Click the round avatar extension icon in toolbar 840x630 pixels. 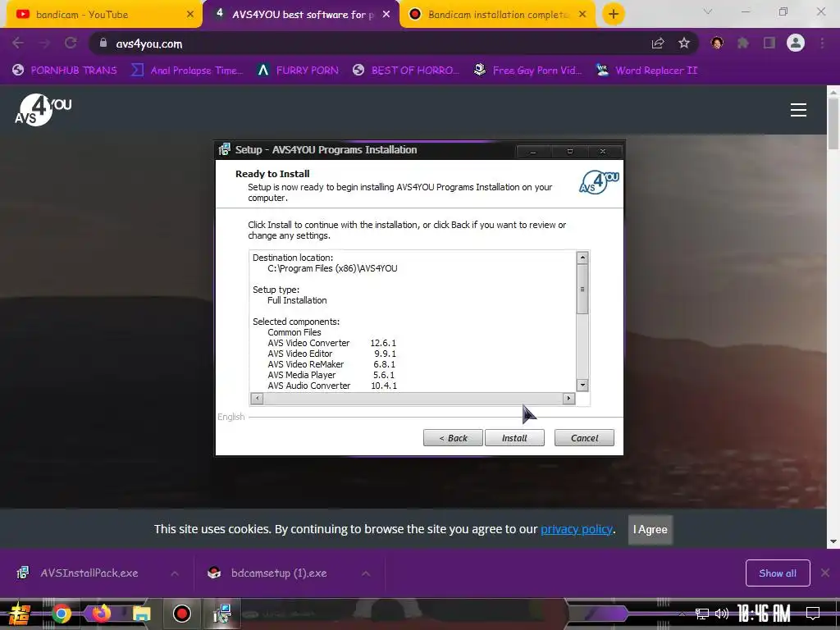(717, 43)
